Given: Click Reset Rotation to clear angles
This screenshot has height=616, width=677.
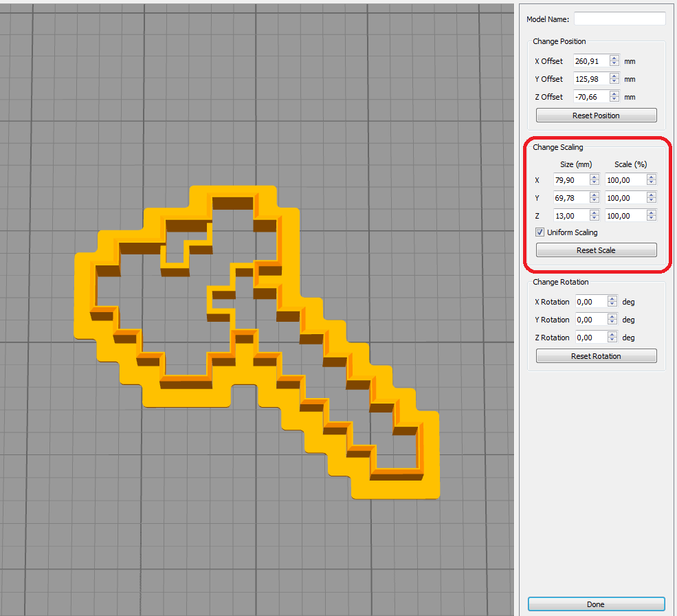Looking at the screenshot, I should coord(596,355).
